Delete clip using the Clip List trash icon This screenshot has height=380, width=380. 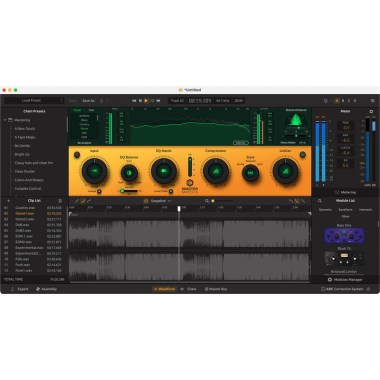click(60, 201)
